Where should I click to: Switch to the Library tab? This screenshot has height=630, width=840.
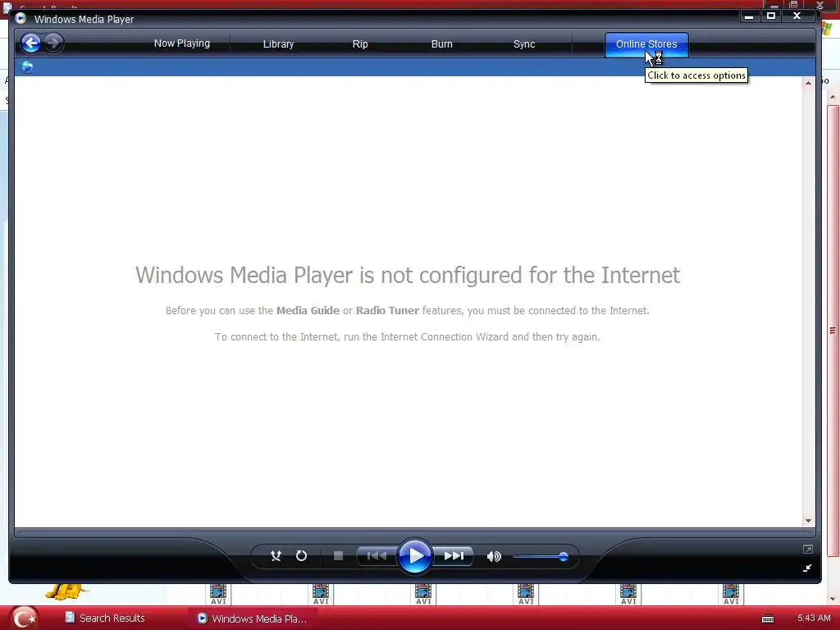click(x=278, y=44)
